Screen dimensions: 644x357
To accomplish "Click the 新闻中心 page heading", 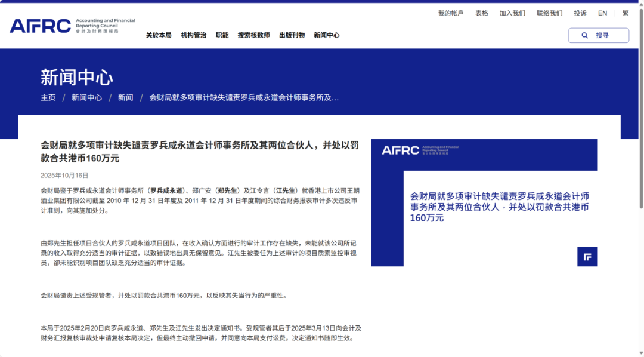I will coord(77,78).
